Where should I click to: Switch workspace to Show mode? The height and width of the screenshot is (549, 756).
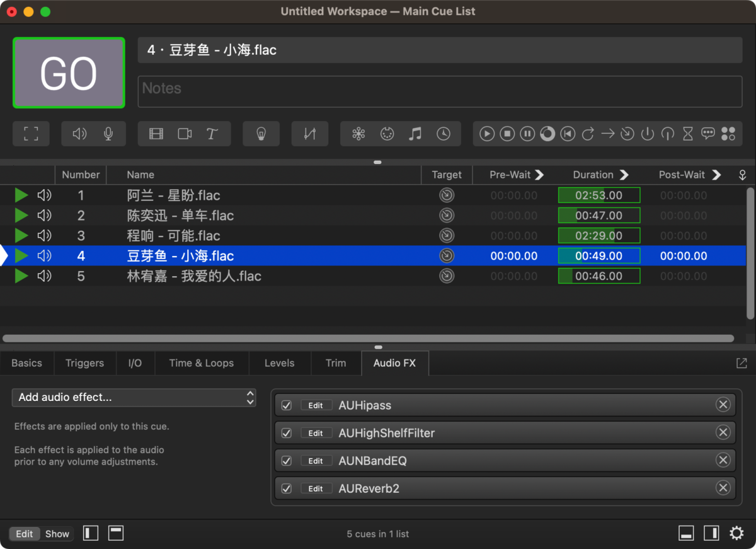coord(57,534)
